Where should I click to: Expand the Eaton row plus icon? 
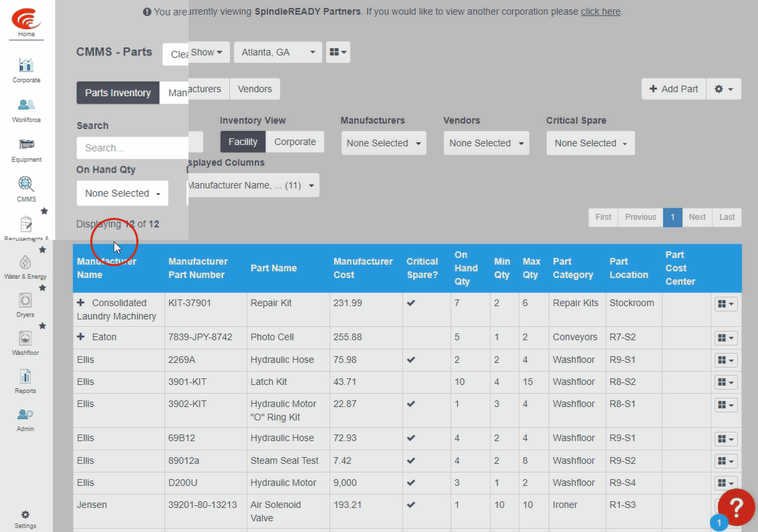(81, 337)
